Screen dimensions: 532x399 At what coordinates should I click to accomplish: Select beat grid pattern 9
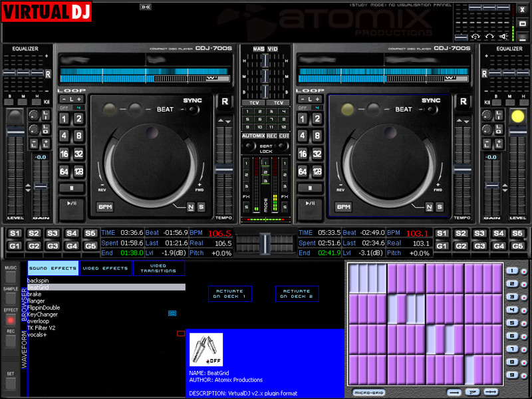tap(512, 375)
